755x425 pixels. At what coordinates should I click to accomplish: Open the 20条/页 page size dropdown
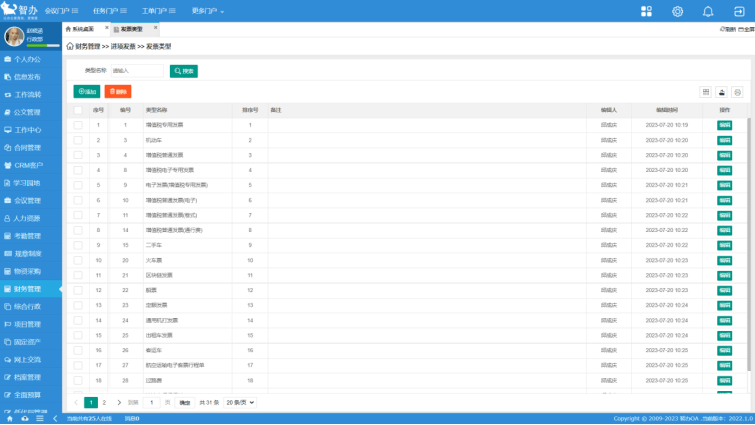click(x=233, y=402)
